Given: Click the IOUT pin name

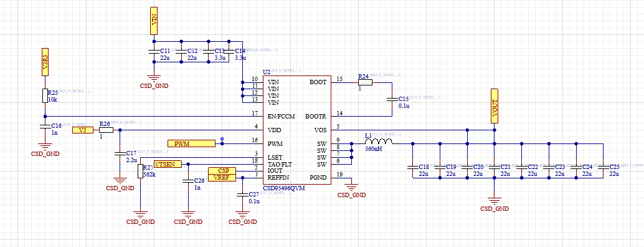Looking at the screenshot, I should 275,170.
